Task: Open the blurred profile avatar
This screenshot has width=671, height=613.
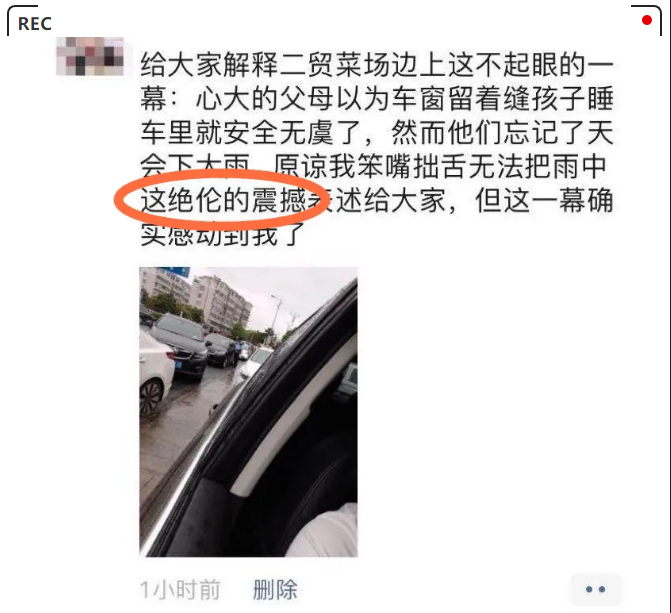Action: [90, 57]
